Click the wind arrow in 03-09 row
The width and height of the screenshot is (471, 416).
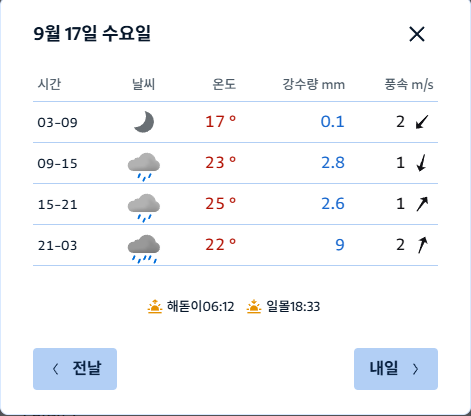coord(422,122)
